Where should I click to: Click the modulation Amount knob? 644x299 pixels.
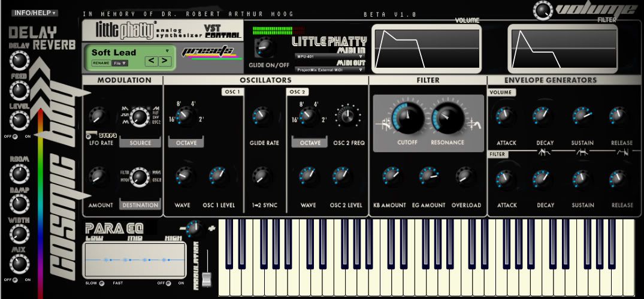(99, 176)
